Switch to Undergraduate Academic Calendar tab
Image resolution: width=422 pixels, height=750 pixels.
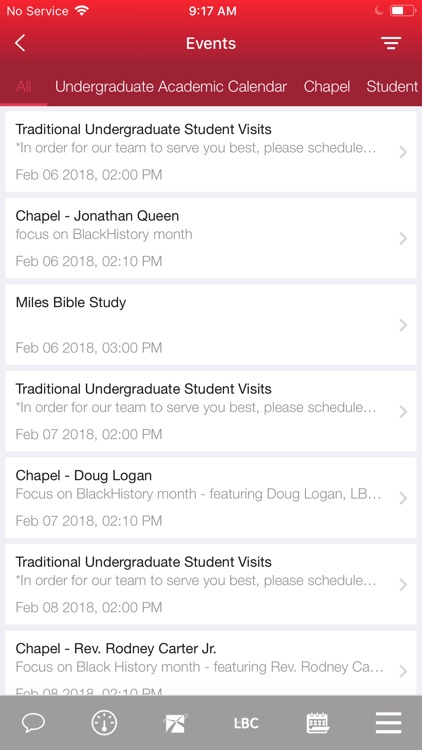pyautogui.click(x=171, y=87)
